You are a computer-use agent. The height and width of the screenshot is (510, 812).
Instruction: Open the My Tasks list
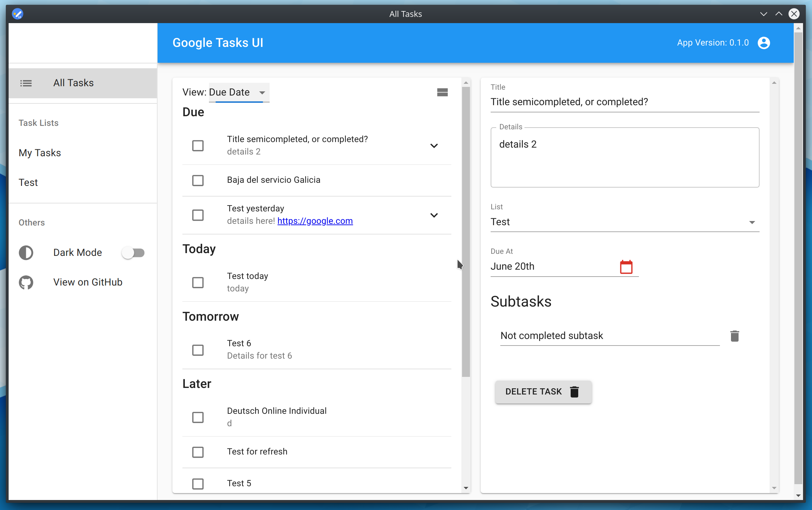point(83,153)
